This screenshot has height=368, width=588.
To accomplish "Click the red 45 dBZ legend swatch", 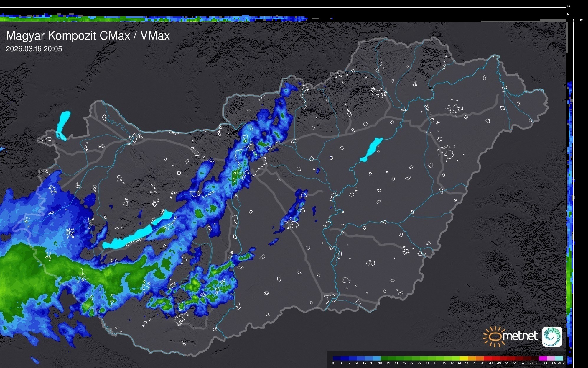I will tap(487, 358).
